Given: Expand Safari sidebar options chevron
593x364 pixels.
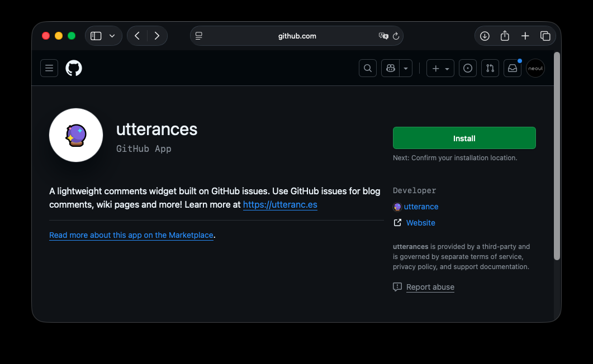Looking at the screenshot, I should [112, 36].
